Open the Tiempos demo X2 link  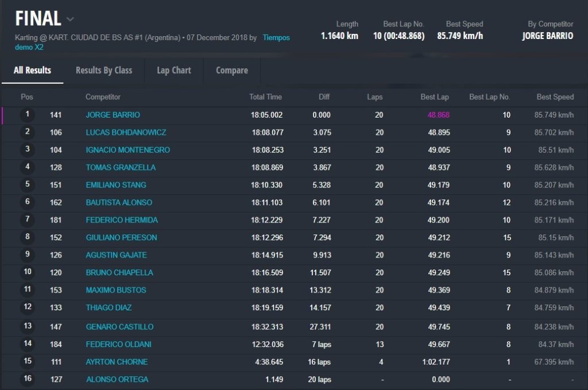276,38
